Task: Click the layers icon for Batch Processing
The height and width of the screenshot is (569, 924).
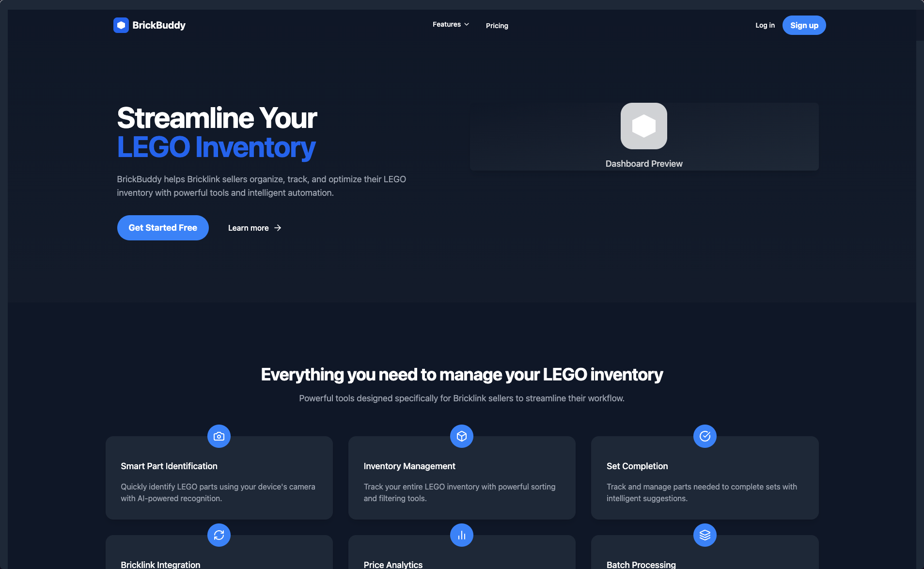Action: coord(705,535)
